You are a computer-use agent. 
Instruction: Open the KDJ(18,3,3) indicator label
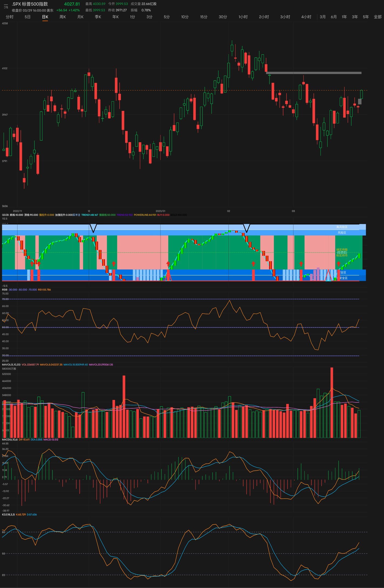(x=8, y=514)
